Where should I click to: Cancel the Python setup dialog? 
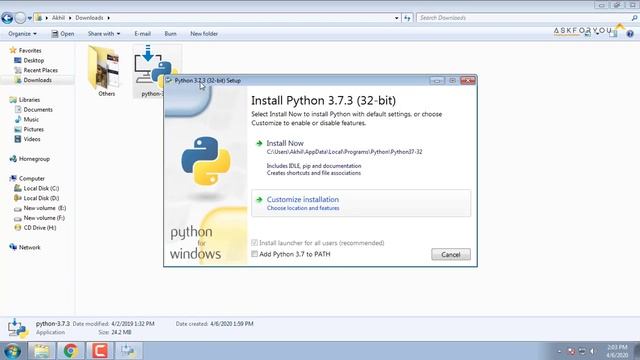click(451, 254)
